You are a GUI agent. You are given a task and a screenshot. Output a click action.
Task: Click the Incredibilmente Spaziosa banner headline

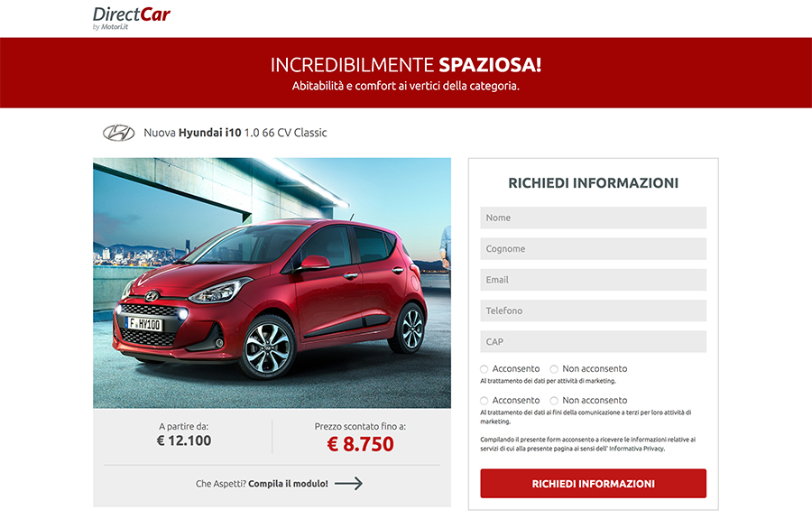[x=406, y=65]
